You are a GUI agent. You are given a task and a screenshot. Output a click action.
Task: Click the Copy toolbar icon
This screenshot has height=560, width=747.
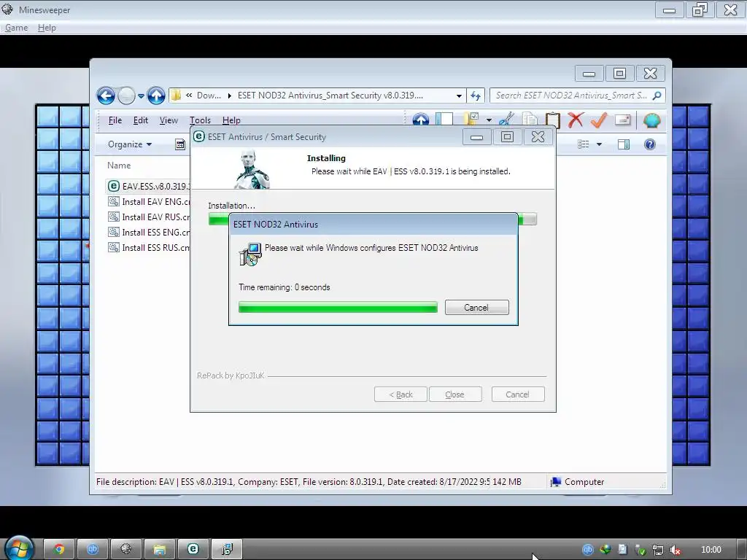(530, 119)
